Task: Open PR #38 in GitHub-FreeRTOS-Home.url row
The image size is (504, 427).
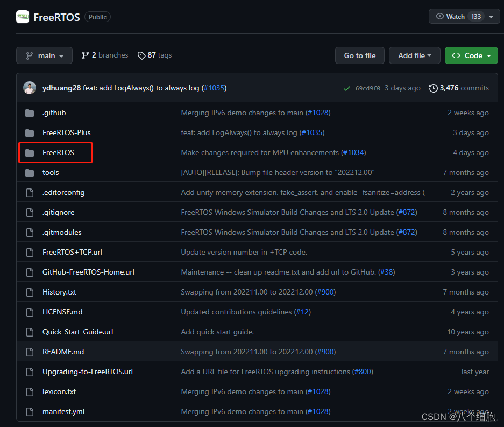Action: 387,272
